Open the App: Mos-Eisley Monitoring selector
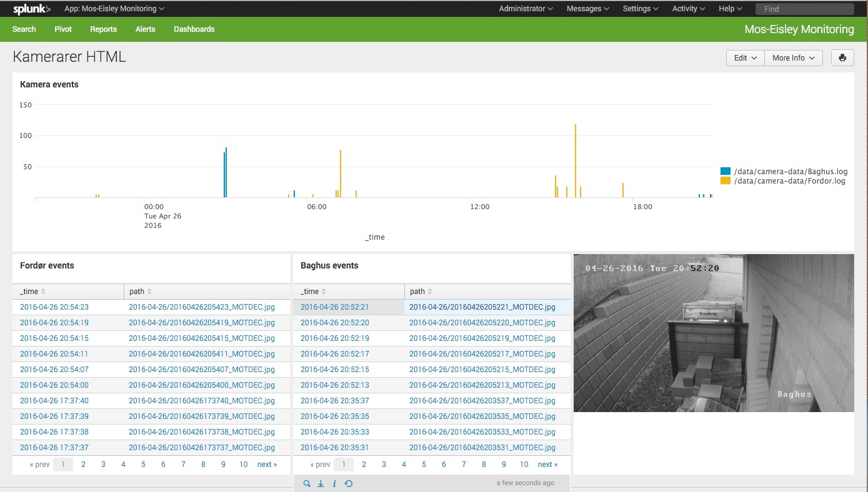 [114, 9]
